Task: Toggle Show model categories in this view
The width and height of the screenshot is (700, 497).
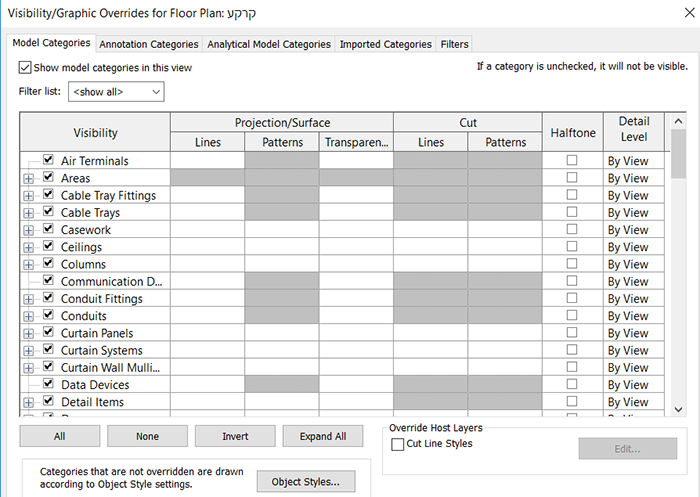Action: [25, 67]
